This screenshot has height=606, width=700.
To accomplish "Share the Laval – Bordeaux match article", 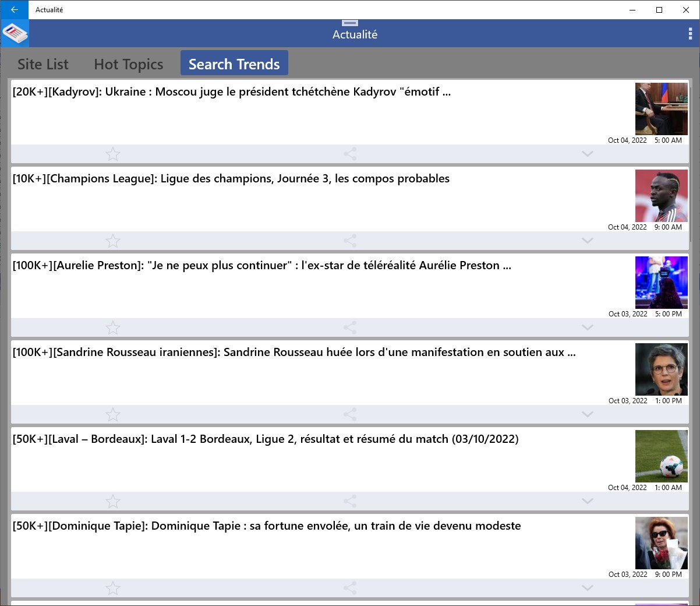I will click(x=350, y=501).
